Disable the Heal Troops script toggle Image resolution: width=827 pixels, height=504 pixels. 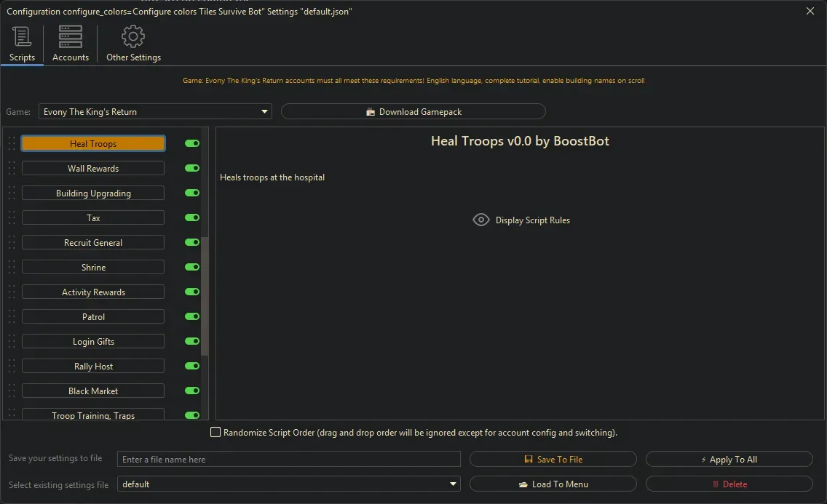(192, 144)
